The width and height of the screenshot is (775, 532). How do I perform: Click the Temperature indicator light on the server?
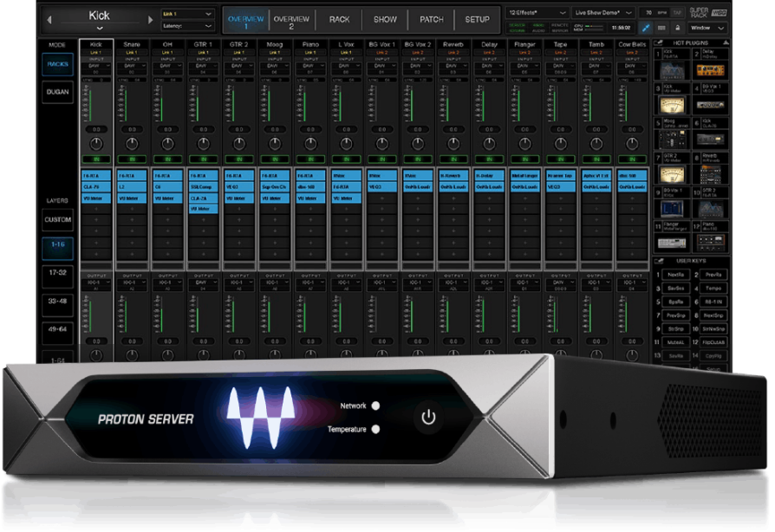(x=375, y=429)
